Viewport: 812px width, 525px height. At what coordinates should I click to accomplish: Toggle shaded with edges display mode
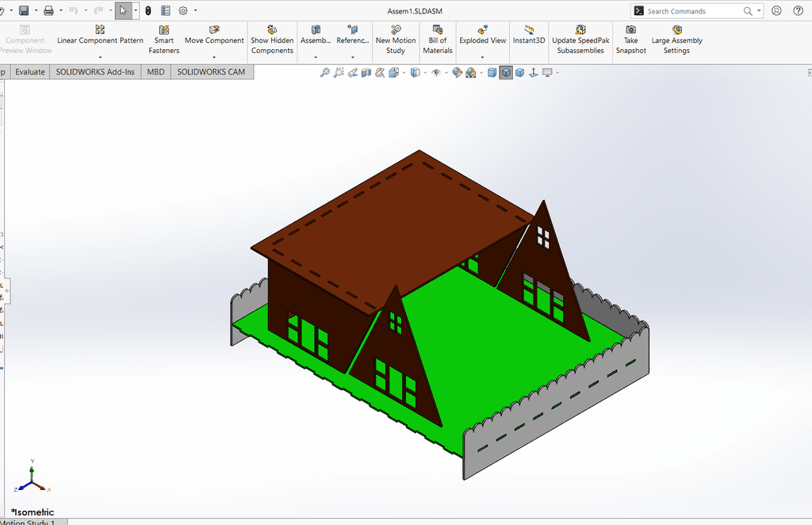pyautogui.click(x=505, y=73)
